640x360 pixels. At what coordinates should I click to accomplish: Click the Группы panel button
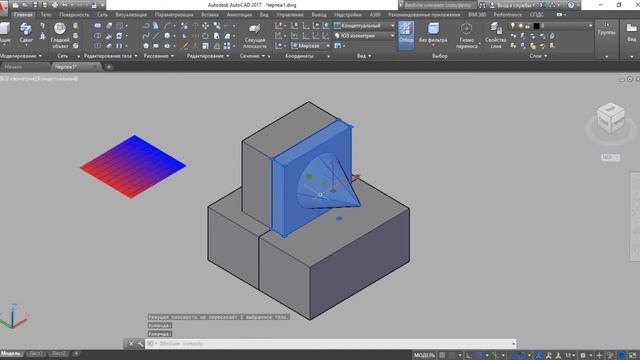click(x=606, y=29)
